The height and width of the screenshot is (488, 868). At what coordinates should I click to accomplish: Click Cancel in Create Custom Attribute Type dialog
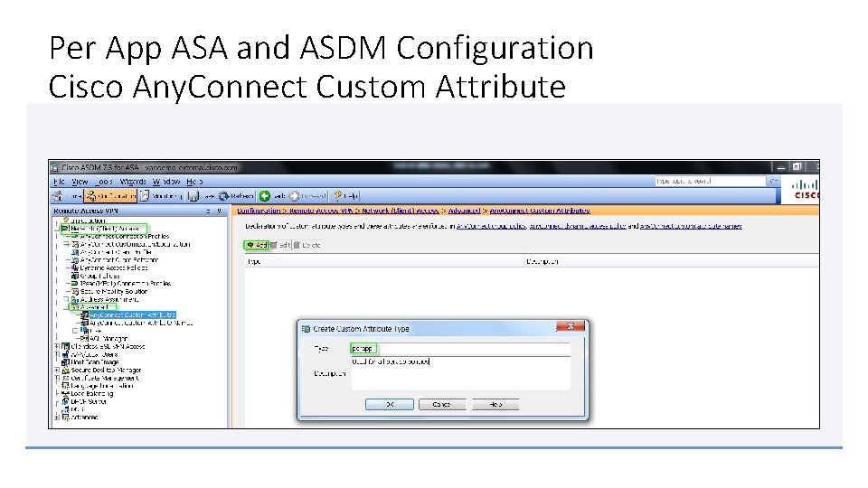pos(442,405)
